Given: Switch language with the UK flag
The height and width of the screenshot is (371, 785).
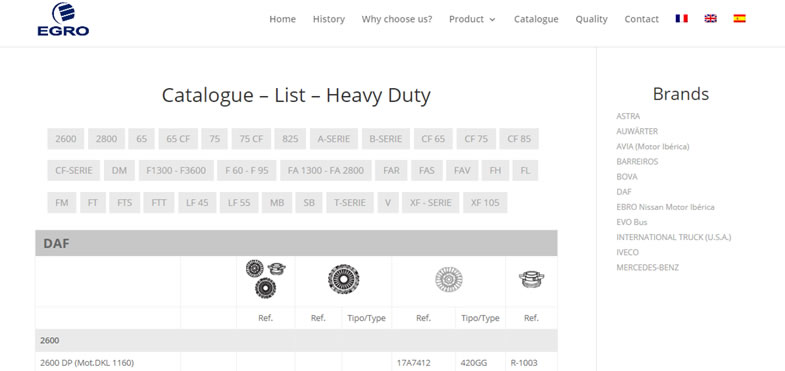Looking at the screenshot, I should click(x=710, y=19).
